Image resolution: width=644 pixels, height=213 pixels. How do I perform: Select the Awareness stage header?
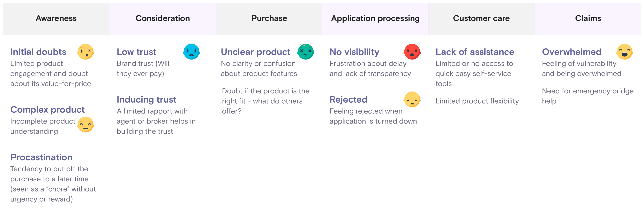click(56, 18)
